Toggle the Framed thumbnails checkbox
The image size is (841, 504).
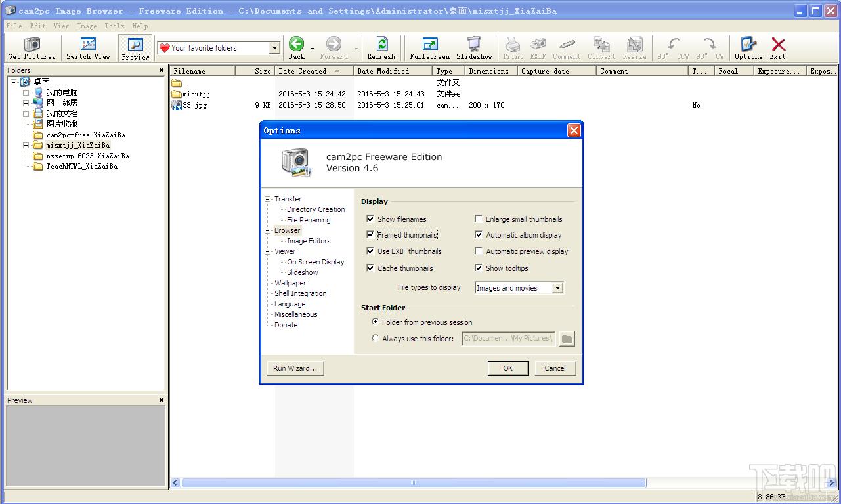point(371,235)
